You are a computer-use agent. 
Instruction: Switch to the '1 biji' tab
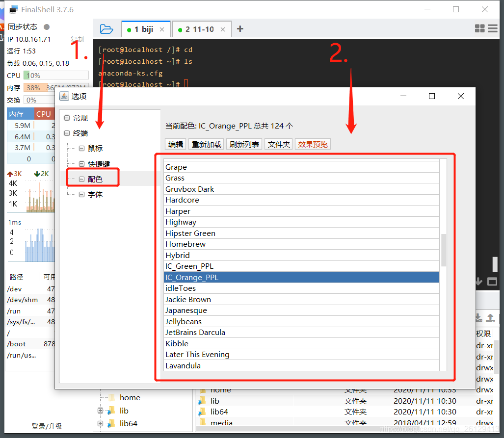coord(146,29)
